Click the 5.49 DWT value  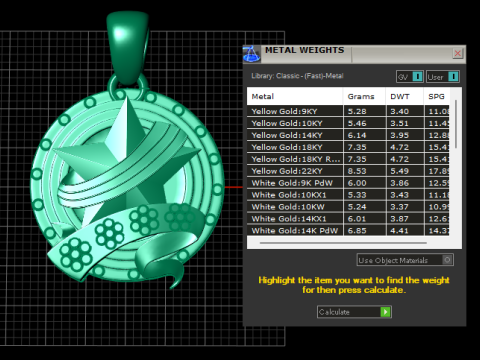(x=399, y=171)
